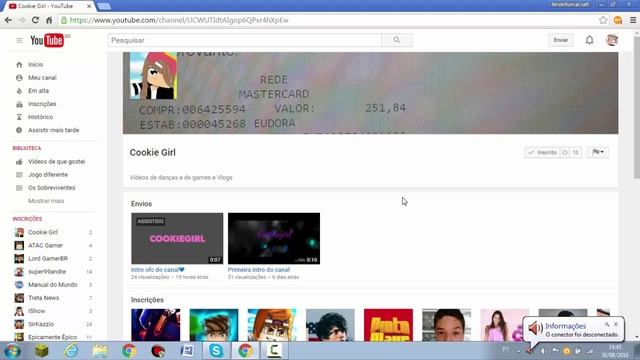Viewport: 640px width, 360px height.
Task: Open the account avatar menu
Action: (x=612, y=40)
